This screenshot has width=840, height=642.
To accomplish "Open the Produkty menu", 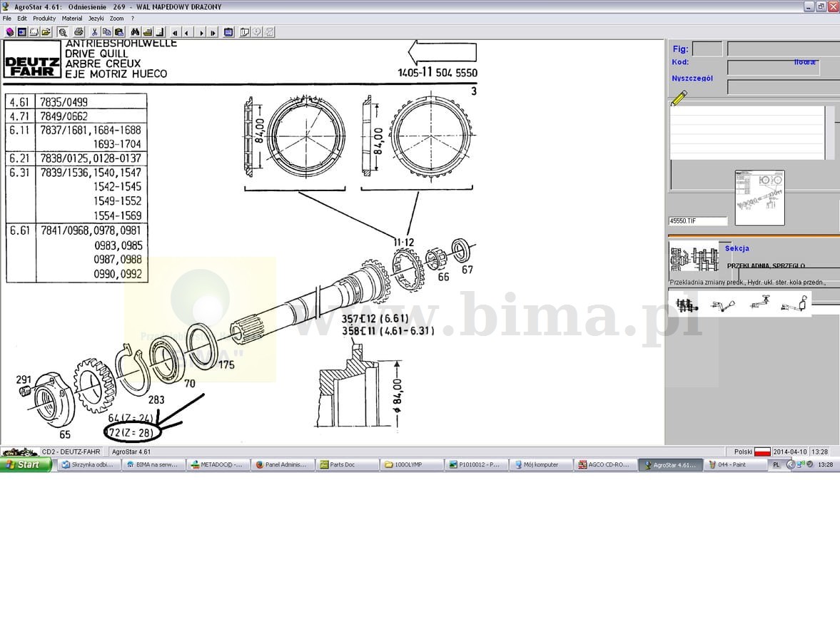I will coord(44,19).
